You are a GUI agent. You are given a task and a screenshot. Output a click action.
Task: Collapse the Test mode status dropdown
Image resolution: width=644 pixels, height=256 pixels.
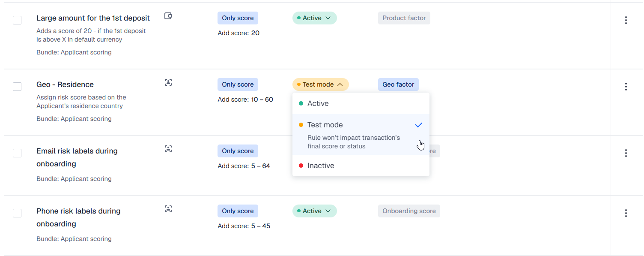tap(321, 84)
